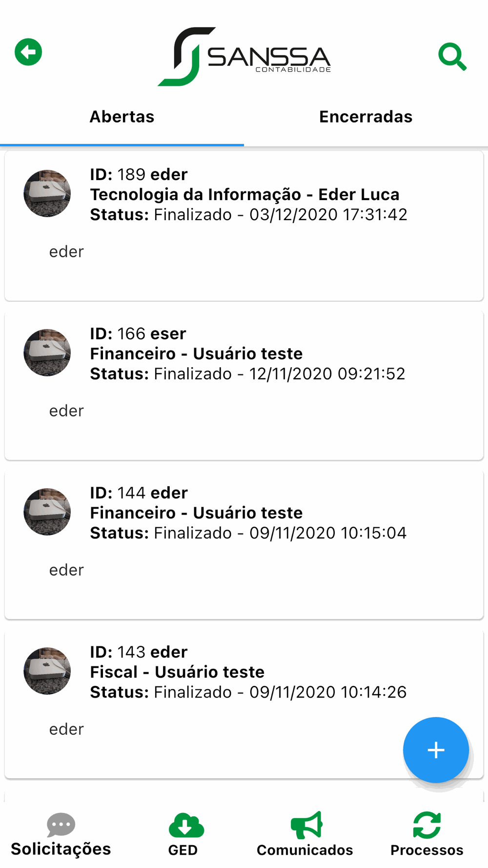The width and height of the screenshot is (488, 868).
Task: Tap avatar thumbnail of request ID 166
Action: (x=47, y=352)
